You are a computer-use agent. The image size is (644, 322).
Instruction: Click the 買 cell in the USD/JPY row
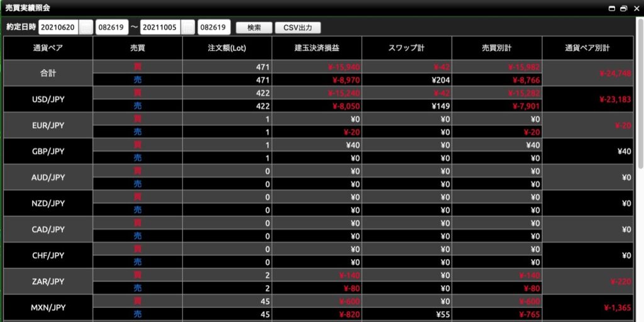[x=138, y=93]
